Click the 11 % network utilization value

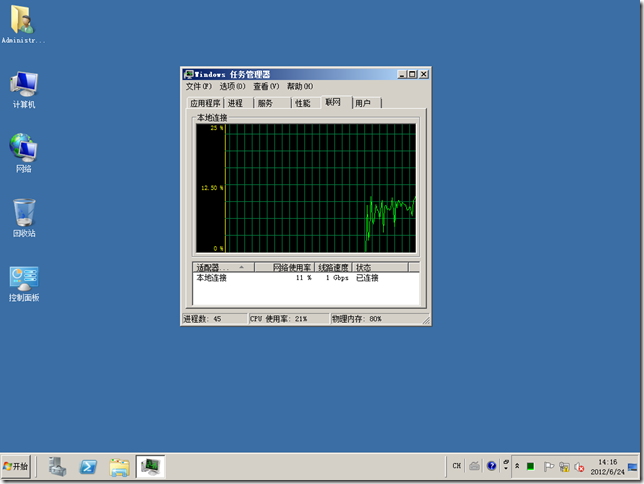(x=304, y=278)
